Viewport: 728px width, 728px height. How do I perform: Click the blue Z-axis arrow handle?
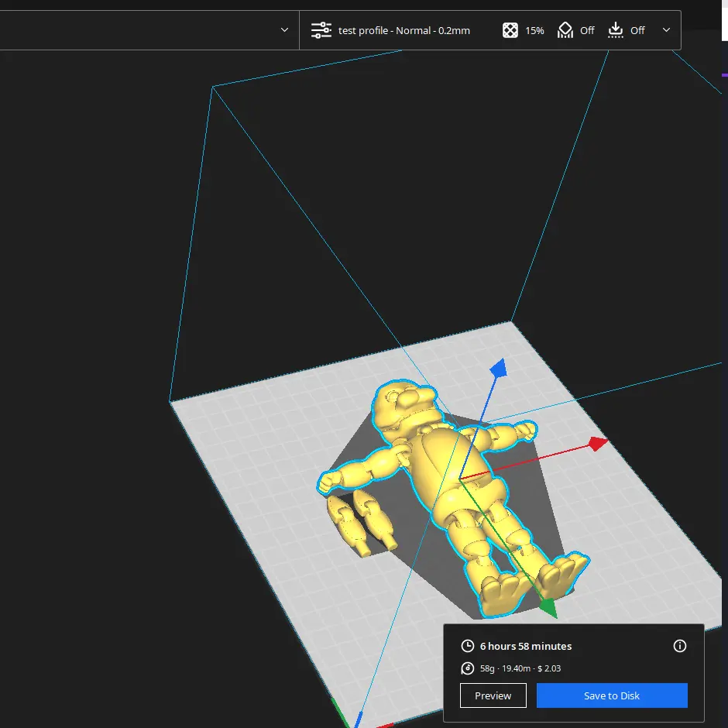(498, 368)
